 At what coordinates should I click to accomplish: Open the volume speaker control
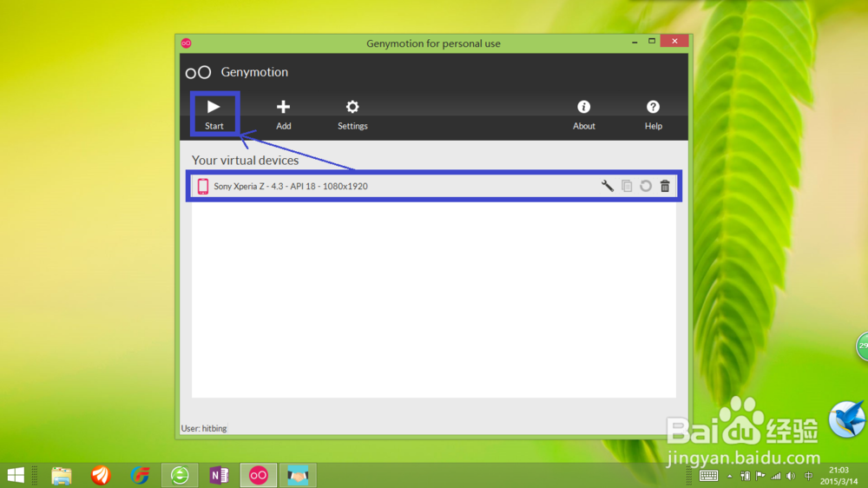[x=791, y=476]
